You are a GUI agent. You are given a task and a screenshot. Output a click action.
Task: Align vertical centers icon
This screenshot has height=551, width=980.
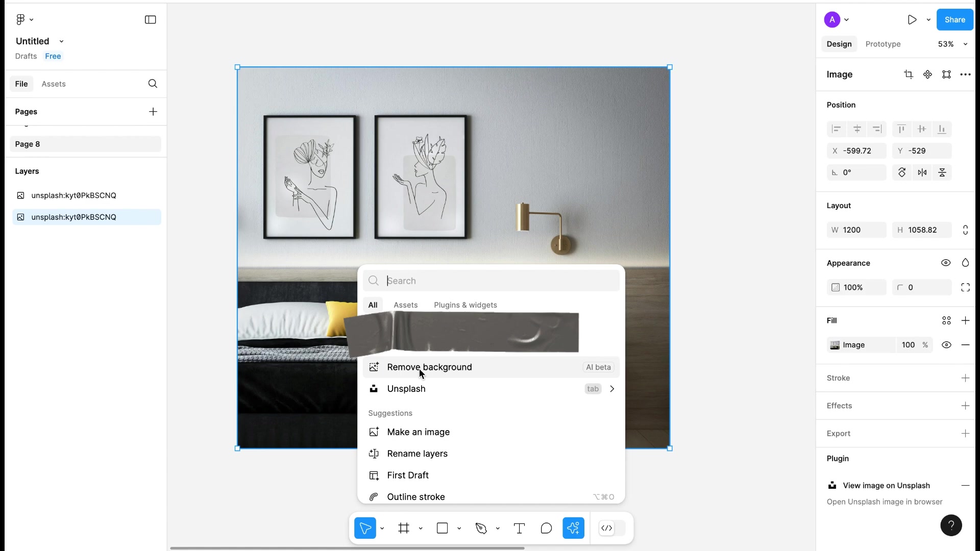pos(922,129)
